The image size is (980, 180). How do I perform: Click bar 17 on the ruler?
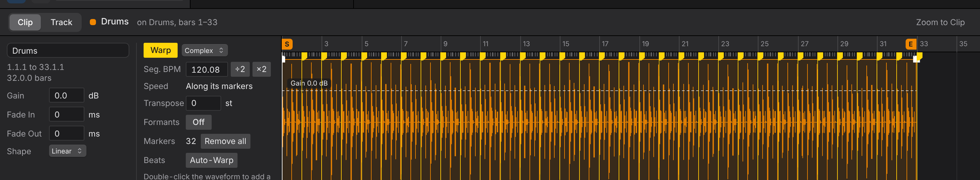coord(605,44)
